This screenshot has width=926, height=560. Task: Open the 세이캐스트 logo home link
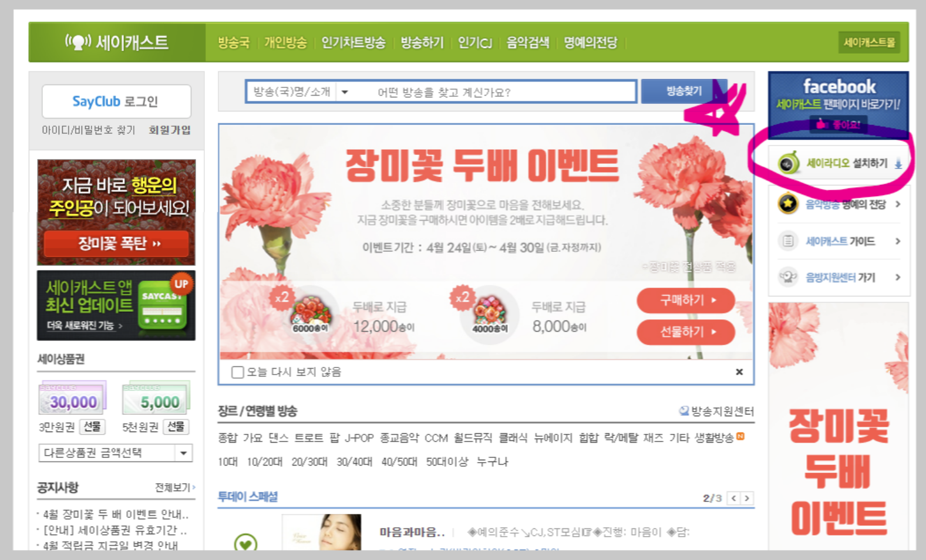(x=117, y=42)
